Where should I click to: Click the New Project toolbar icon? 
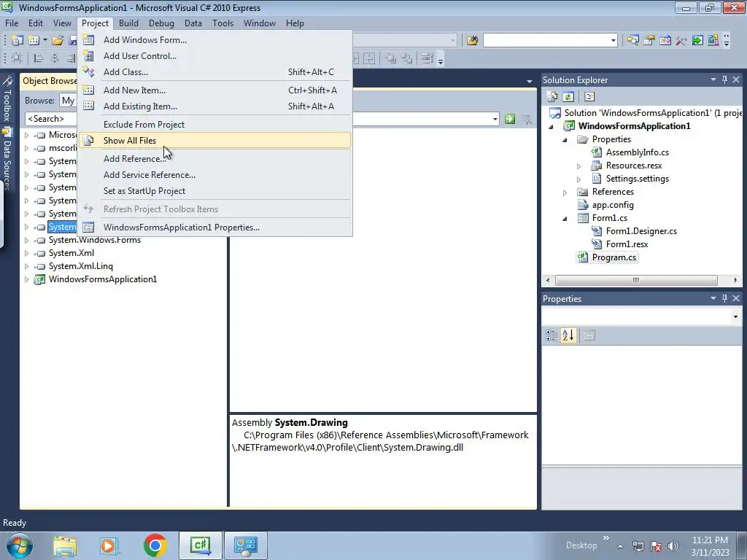coord(18,41)
